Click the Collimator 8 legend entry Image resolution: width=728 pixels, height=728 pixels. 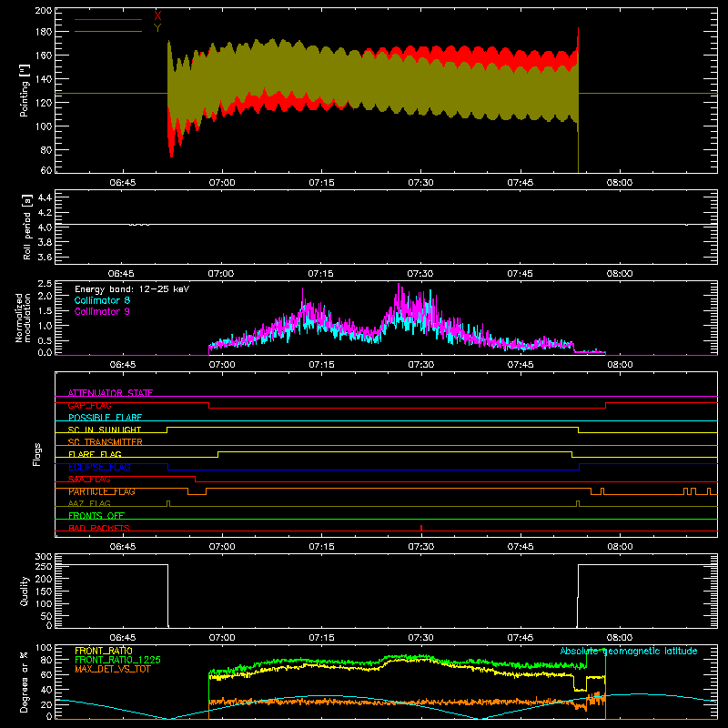102,300
